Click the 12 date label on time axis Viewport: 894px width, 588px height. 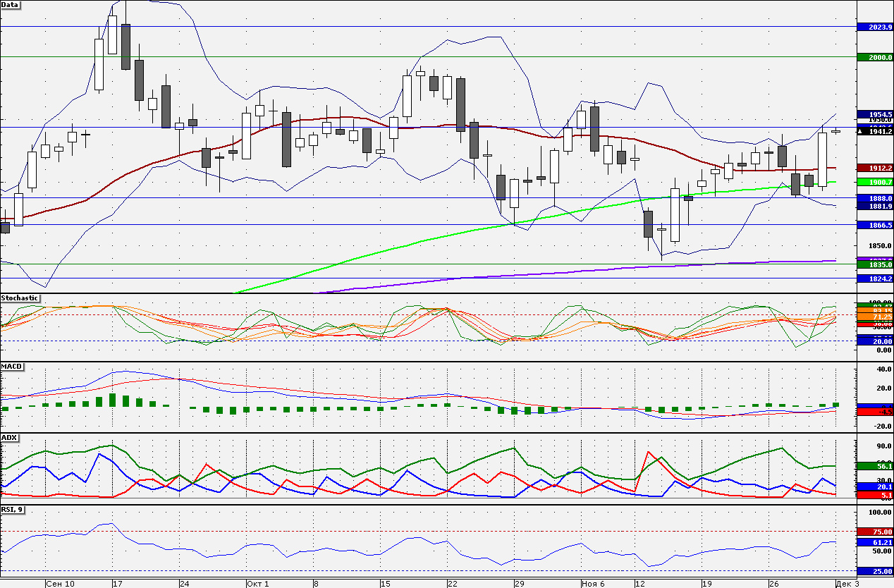point(641,584)
